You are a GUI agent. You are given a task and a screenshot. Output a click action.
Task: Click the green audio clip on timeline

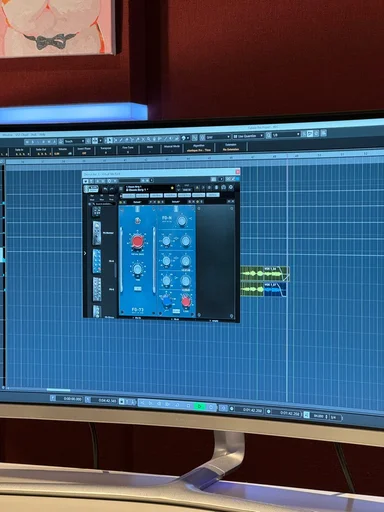tap(265, 274)
